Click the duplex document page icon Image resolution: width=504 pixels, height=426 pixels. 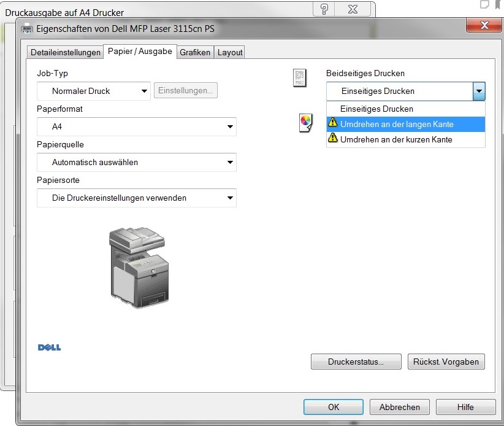tap(300, 78)
